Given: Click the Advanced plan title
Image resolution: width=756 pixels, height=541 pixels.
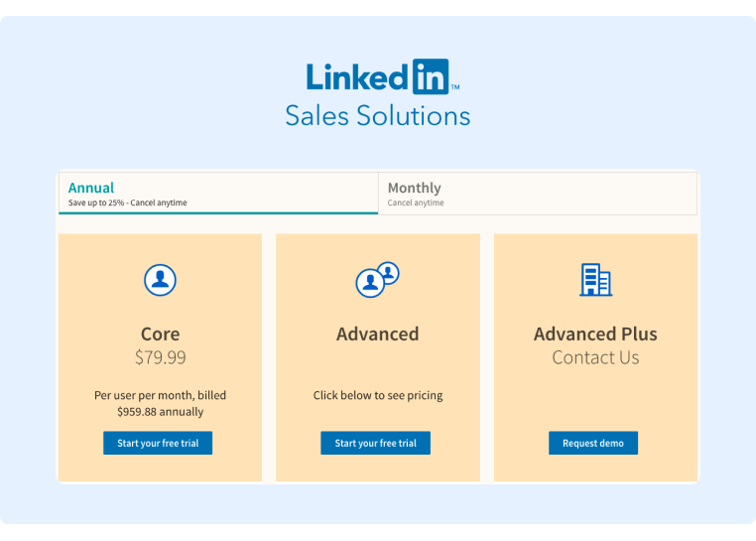Looking at the screenshot, I should click(x=377, y=334).
